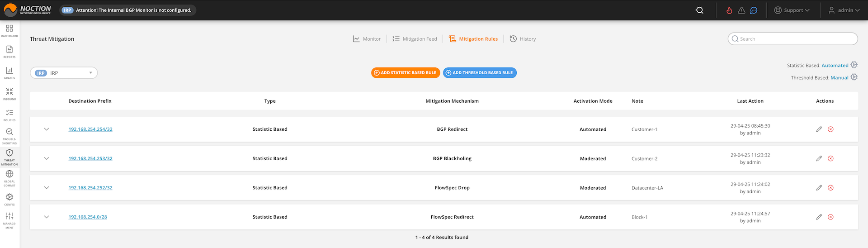Delete the 192.168.254.0/28 rule
Image resolution: width=868 pixels, height=248 pixels.
[x=830, y=217]
